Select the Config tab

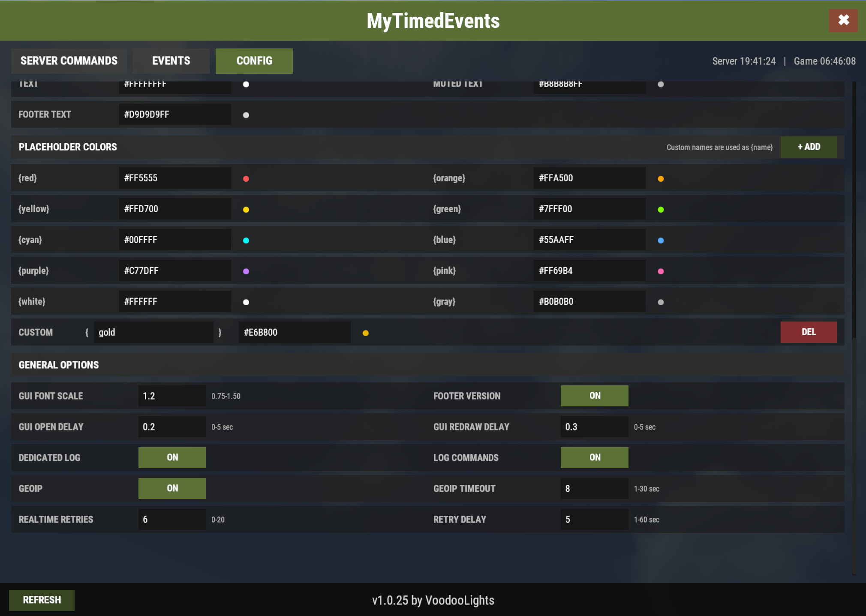(x=254, y=61)
